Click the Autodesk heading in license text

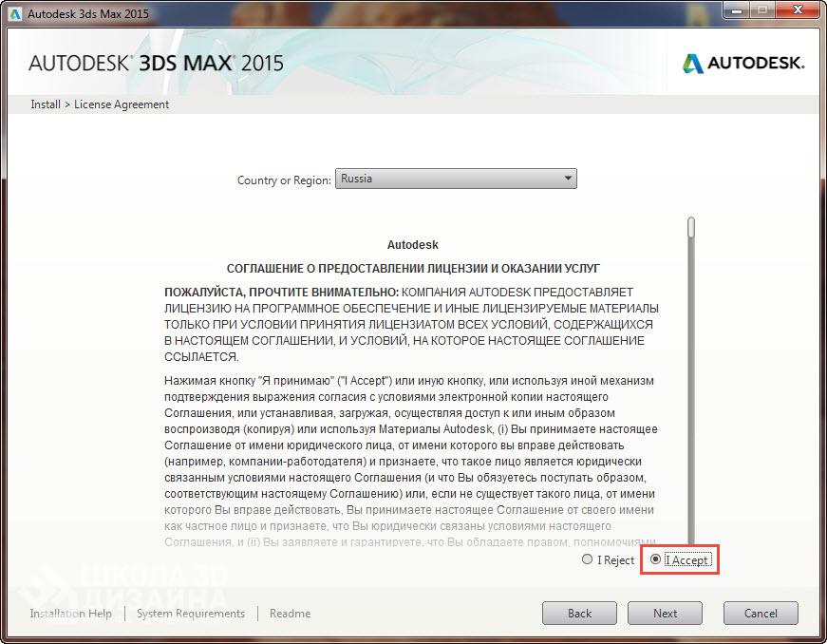pos(412,245)
